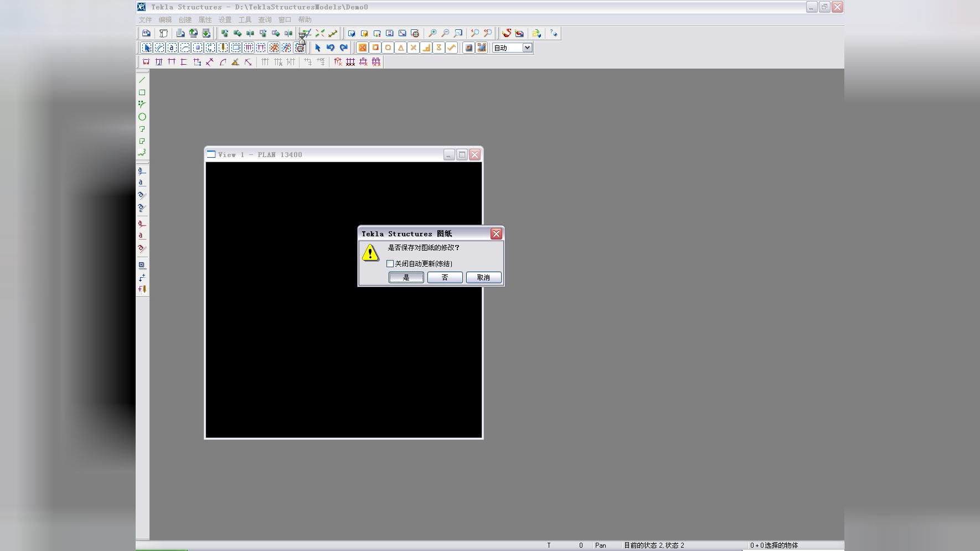Image resolution: width=980 pixels, height=551 pixels.
Task: Toggle the select text 'a' switch
Action: tap(172, 48)
